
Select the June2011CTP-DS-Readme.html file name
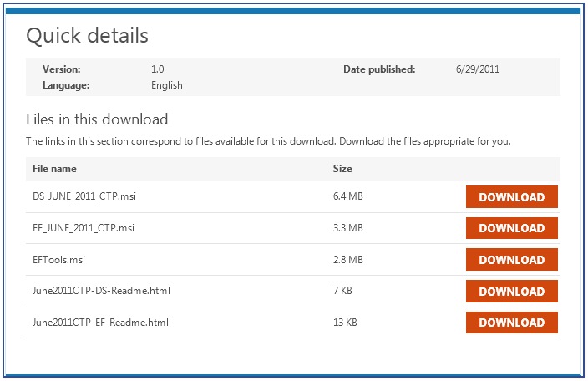click(x=101, y=291)
